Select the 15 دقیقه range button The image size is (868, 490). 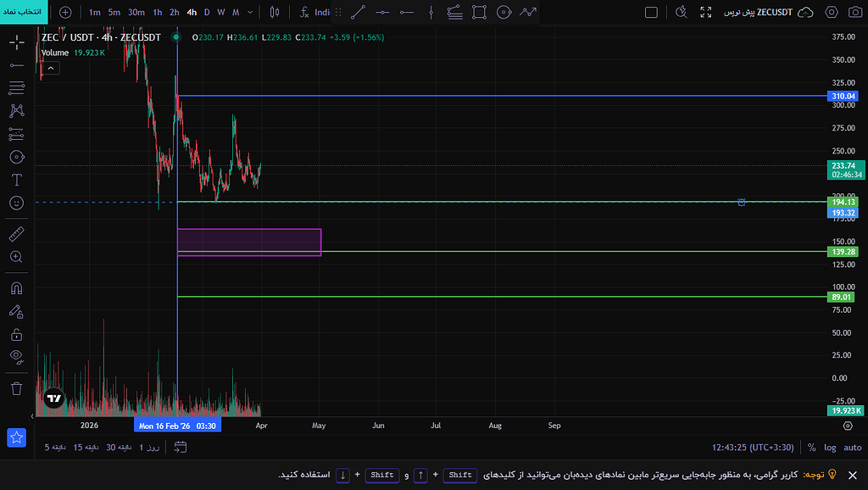coord(86,448)
